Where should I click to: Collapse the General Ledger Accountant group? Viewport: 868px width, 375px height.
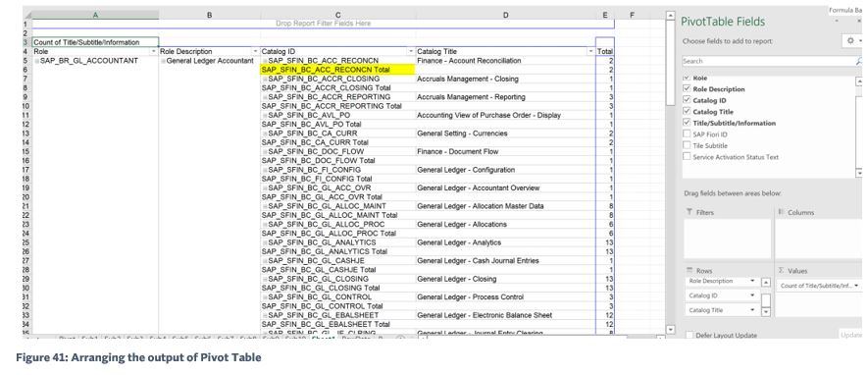click(x=163, y=61)
